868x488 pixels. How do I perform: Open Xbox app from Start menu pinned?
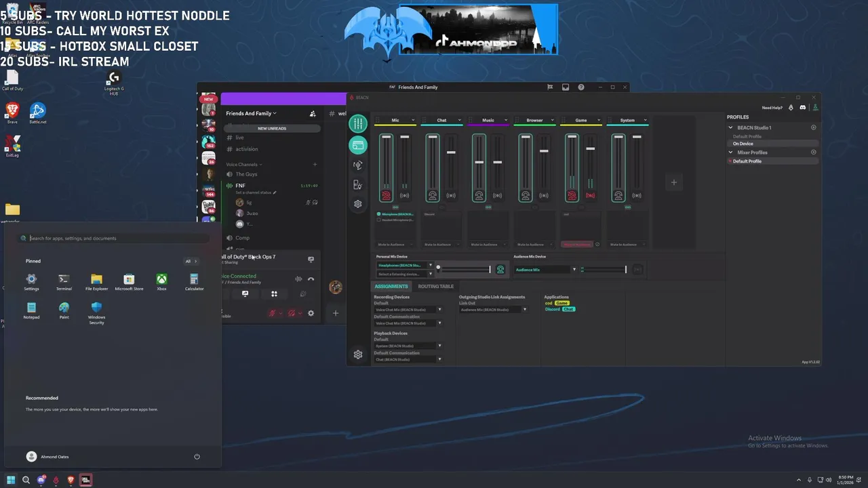click(161, 282)
